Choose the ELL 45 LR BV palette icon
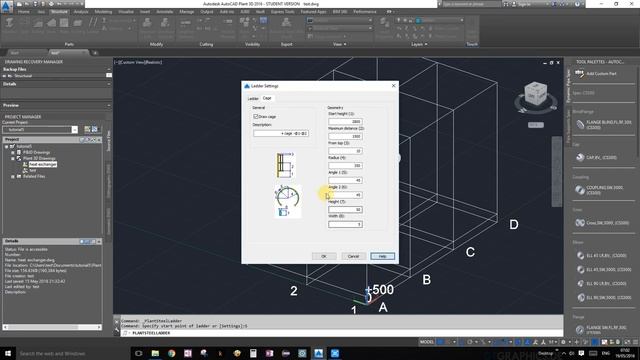This screenshot has height=360, width=640. 580,256
